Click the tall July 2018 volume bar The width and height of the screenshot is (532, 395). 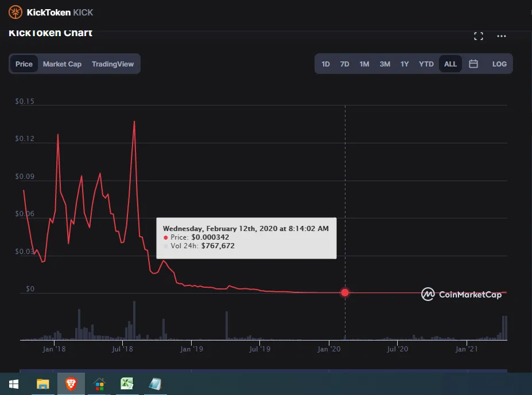tap(134, 320)
